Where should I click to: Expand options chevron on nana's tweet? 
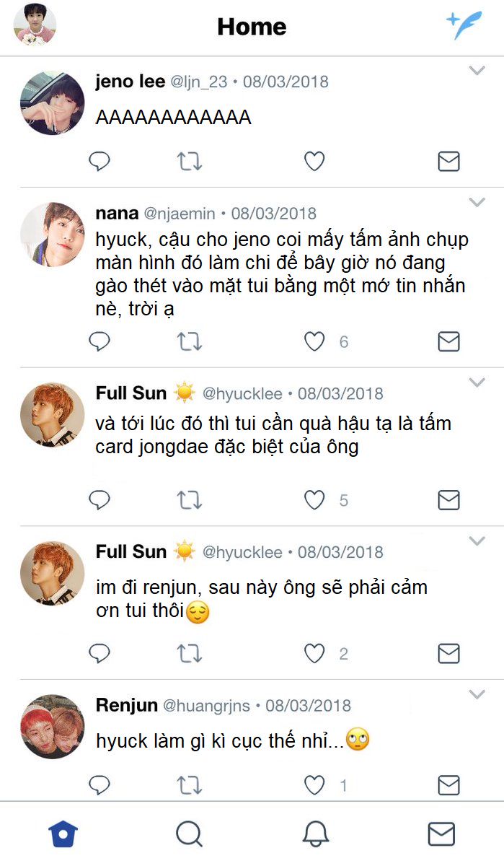[x=477, y=202]
